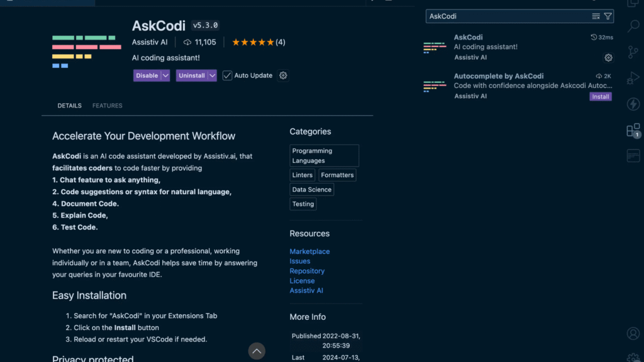
Task: Open the Extensions view icon with badge
Action: point(633,130)
